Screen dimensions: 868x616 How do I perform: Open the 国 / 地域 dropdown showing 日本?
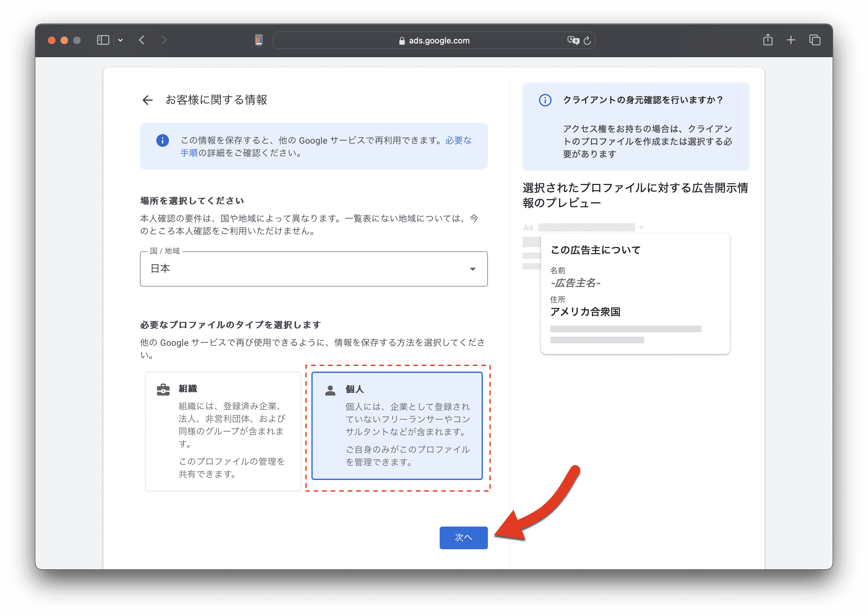tap(314, 269)
